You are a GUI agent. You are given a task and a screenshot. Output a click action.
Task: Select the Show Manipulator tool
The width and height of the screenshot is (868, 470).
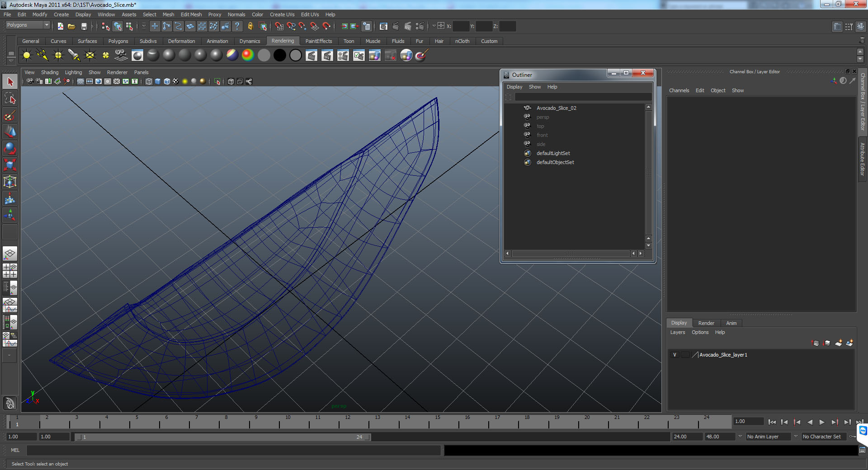[10, 216]
